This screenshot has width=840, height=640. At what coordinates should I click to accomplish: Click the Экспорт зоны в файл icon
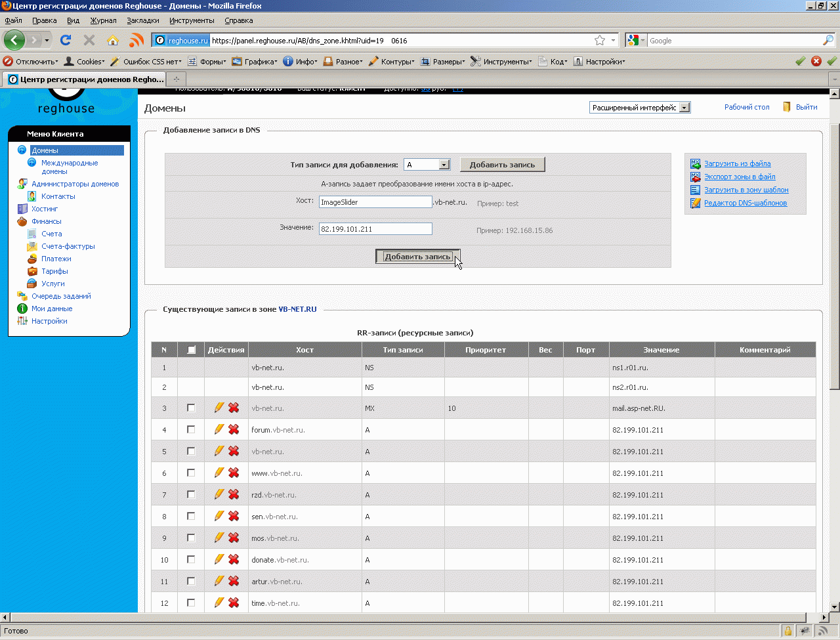tap(696, 177)
